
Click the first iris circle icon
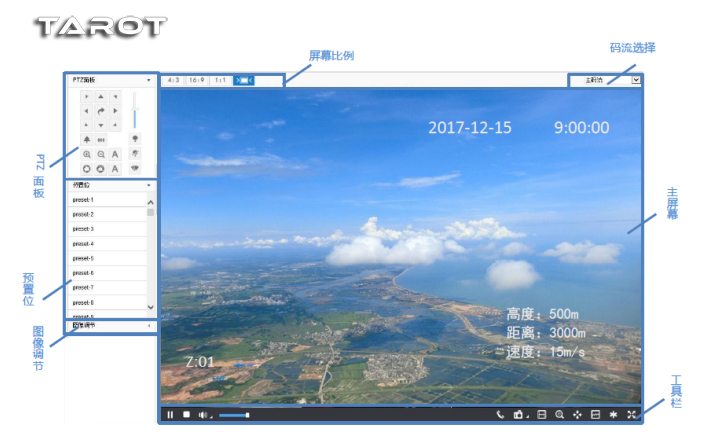(x=86, y=169)
